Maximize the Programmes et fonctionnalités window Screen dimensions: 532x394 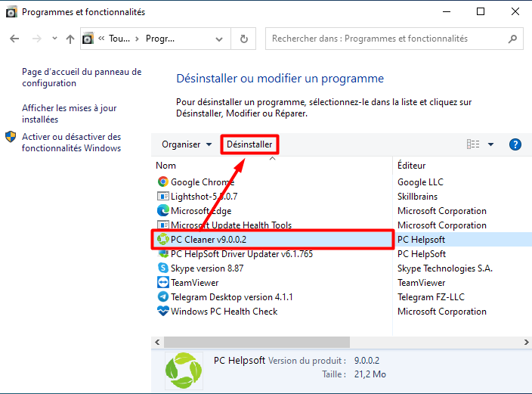tap(481, 11)
